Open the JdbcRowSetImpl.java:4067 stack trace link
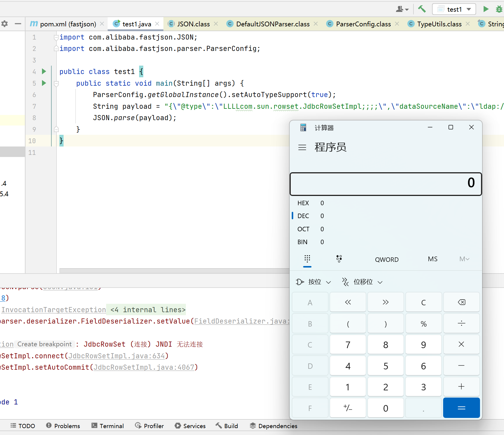Screen dimensions: 504x435 [144, 367]
